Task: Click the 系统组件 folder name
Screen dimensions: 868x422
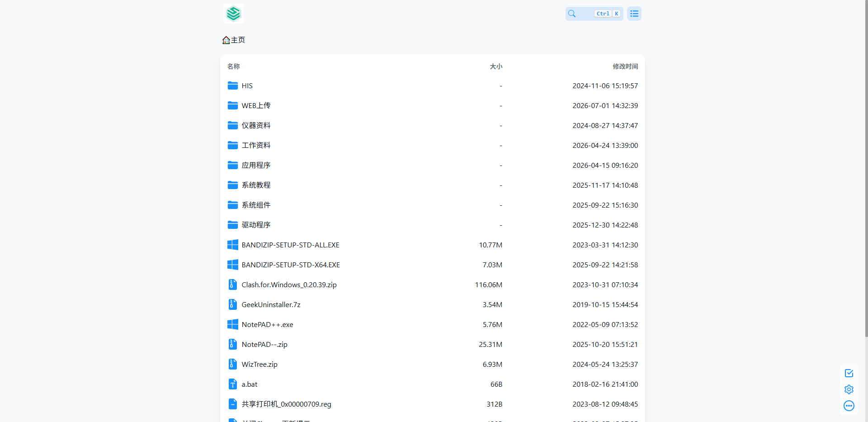Action: pyautogui.click(x=256, y=205)
